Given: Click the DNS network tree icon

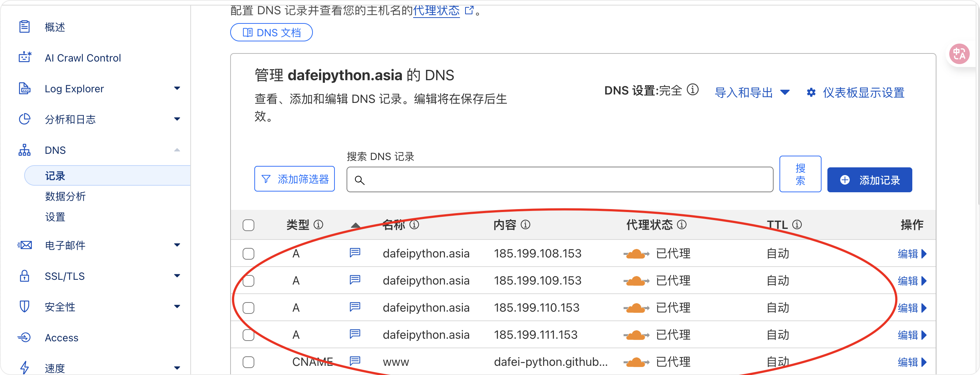Looking at the screenshot, I should pos(25,150).
